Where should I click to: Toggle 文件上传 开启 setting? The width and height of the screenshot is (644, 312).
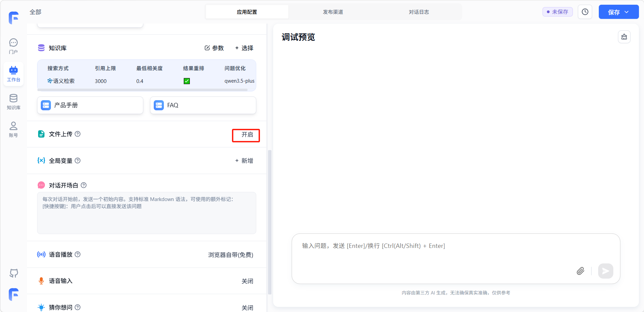tap(246, 135)
